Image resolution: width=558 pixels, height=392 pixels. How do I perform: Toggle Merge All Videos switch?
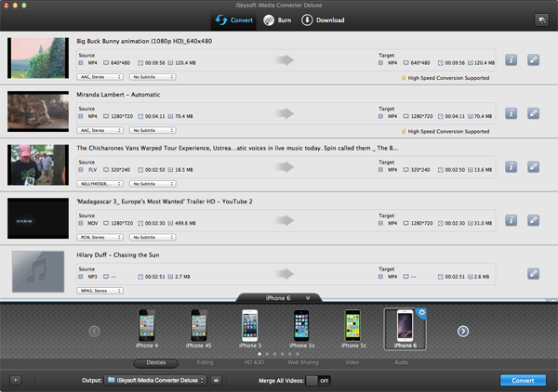tap(318, 380)
